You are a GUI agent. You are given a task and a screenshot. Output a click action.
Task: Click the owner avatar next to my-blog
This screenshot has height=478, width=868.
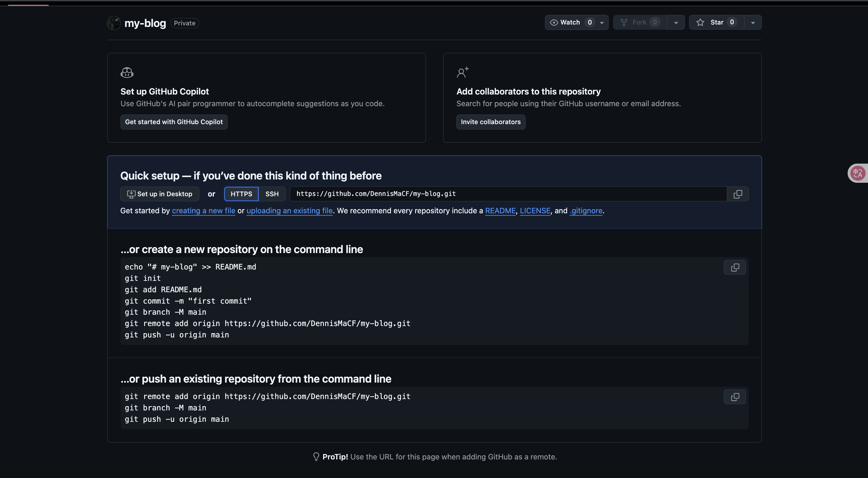(114, 23)
